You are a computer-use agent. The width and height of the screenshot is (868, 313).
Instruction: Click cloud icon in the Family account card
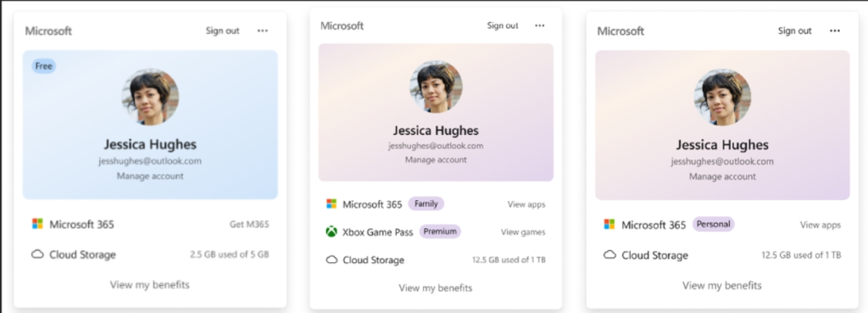click(x=331, y=260)
